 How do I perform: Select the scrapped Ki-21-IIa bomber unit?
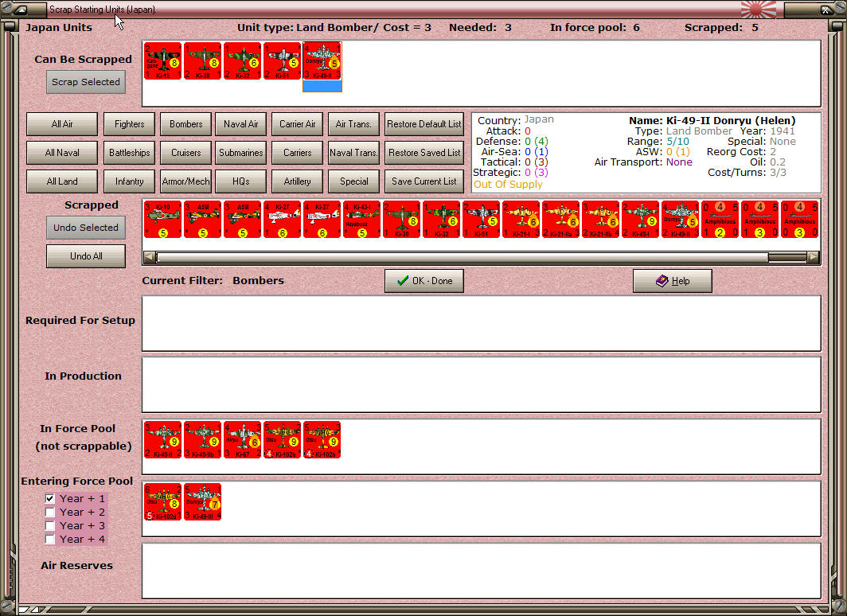pyautogui.click(x=561, y=219)
